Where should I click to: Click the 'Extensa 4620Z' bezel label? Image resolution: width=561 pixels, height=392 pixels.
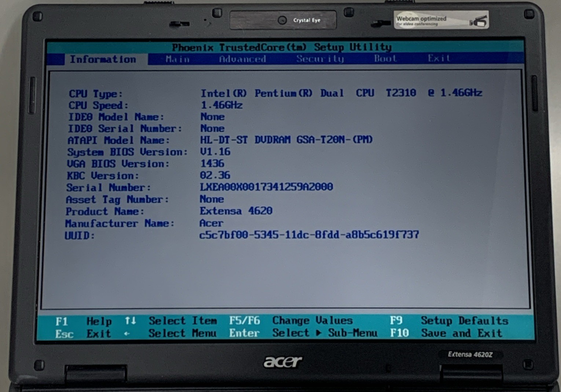click(470, 354)
